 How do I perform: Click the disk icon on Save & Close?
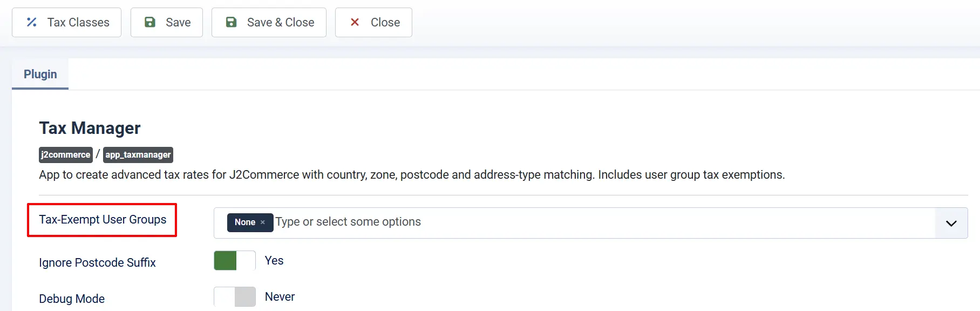(x=231, y=22)
